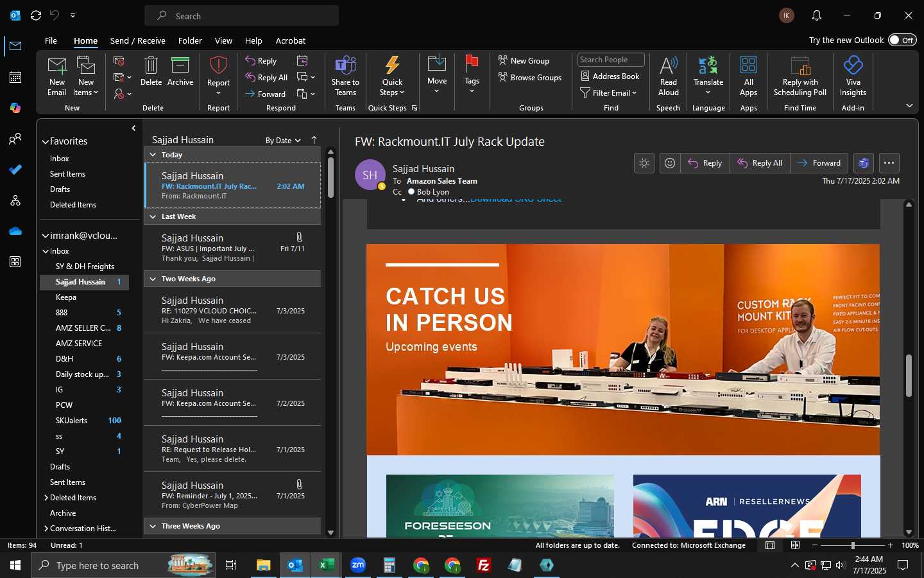
Task: Open the Move dropdown
Action: [437, 75]
